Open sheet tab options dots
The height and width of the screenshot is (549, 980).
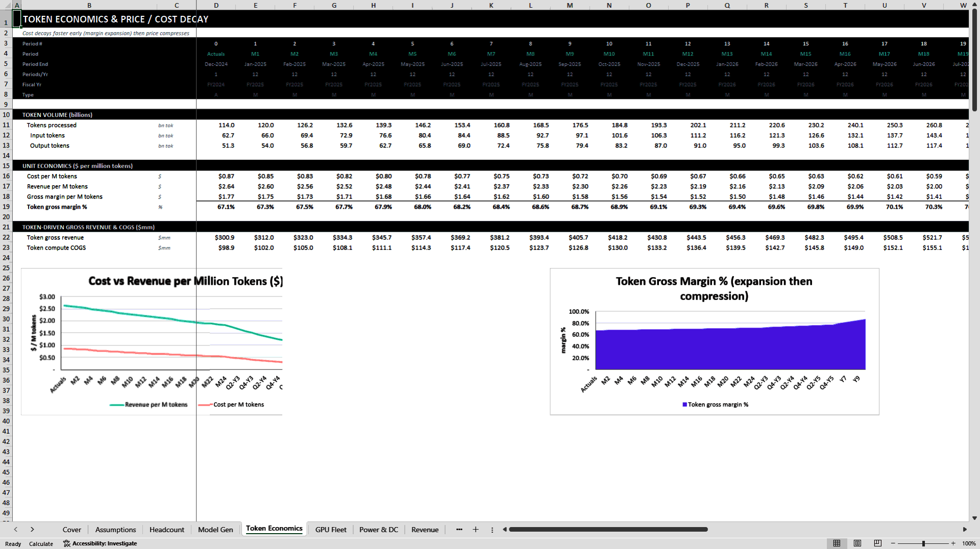point(492,530)
